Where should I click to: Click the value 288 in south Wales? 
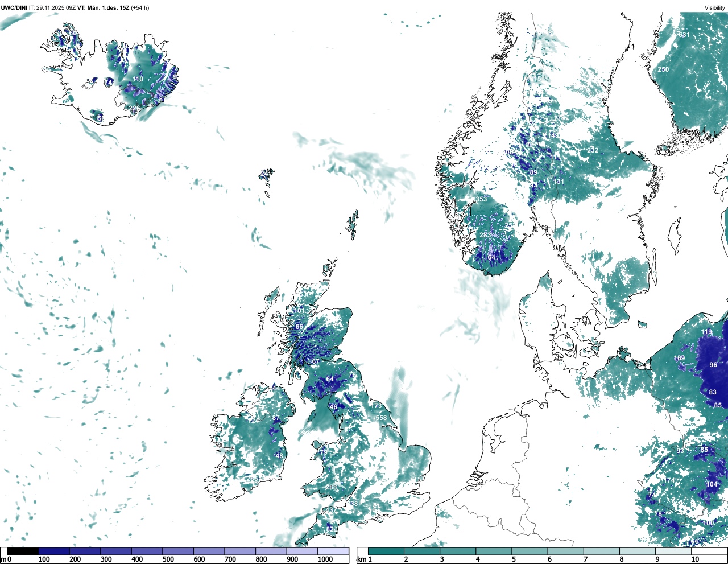tap(331, 487)
